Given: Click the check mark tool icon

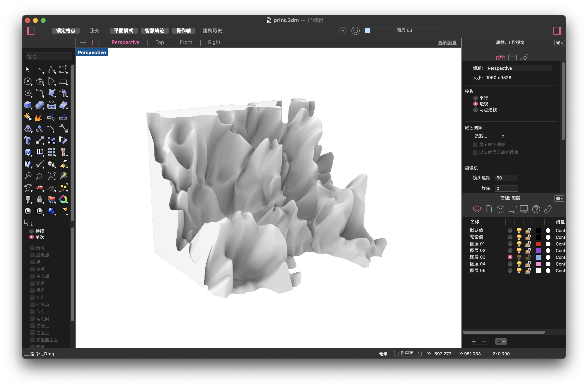Looking at the screenshot, I should tap(40, 164).
